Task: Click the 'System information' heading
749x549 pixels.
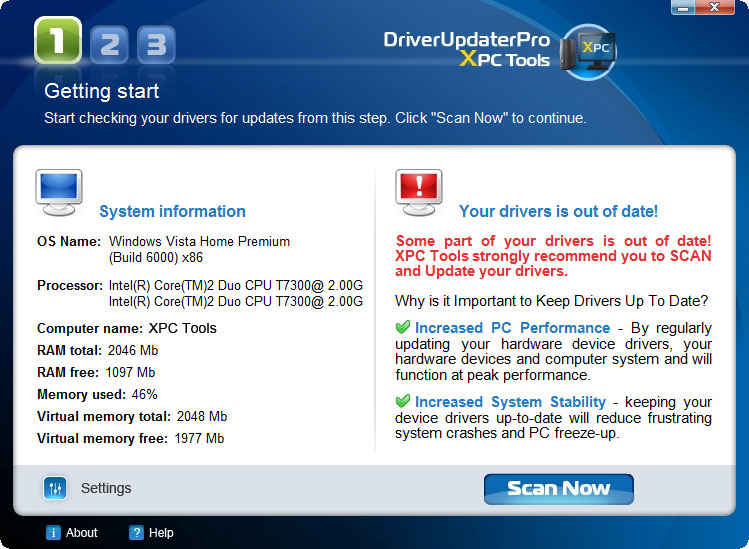Action: [x=172, y=211]
